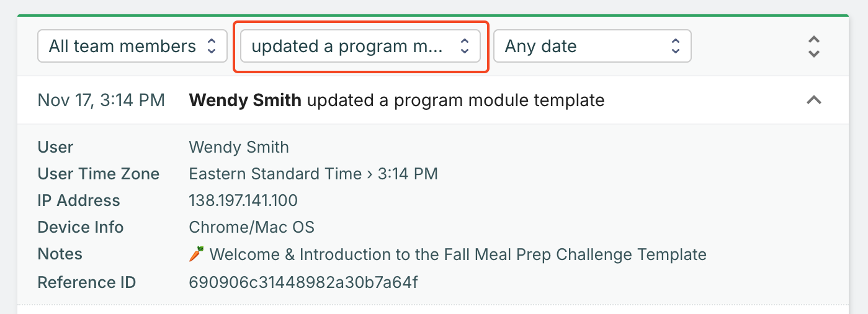Click Wendy Smith in the User field
Viewport: 868px width, 314px height.
(239, 147)
